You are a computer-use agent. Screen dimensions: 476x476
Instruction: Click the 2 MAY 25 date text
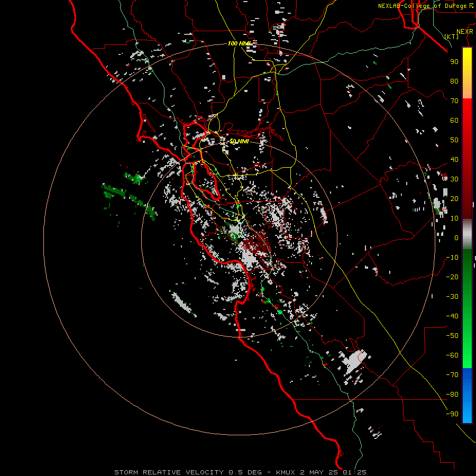(319, 472)
